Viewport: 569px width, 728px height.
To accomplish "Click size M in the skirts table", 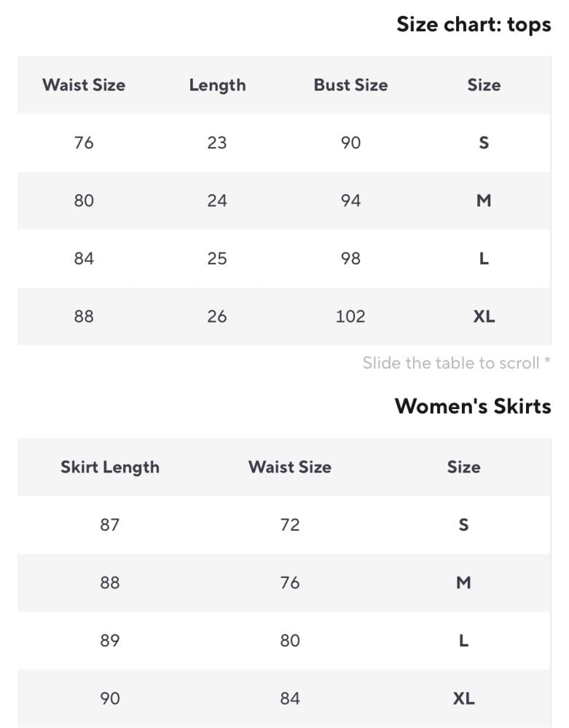I will tap(463, 583).
